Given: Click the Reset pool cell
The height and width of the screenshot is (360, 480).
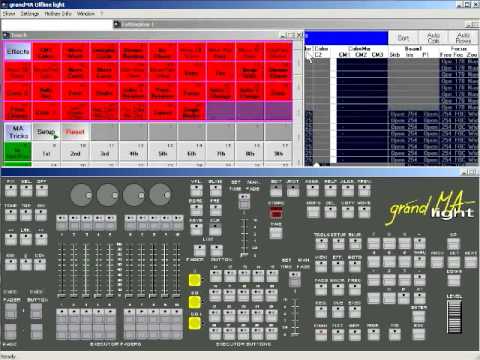Looking at the screenshot, I should pos(75,132).
